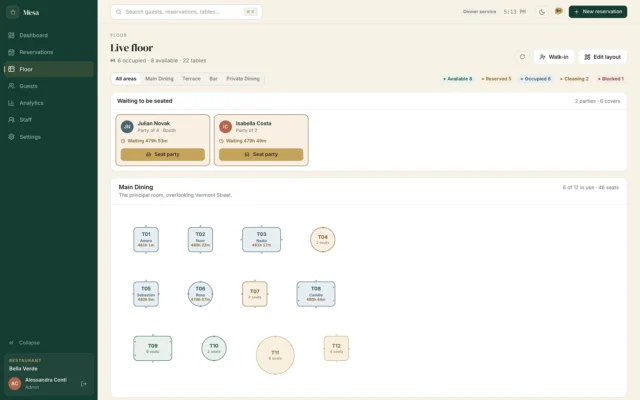Click the Guests people icon

tap(11, 86)
